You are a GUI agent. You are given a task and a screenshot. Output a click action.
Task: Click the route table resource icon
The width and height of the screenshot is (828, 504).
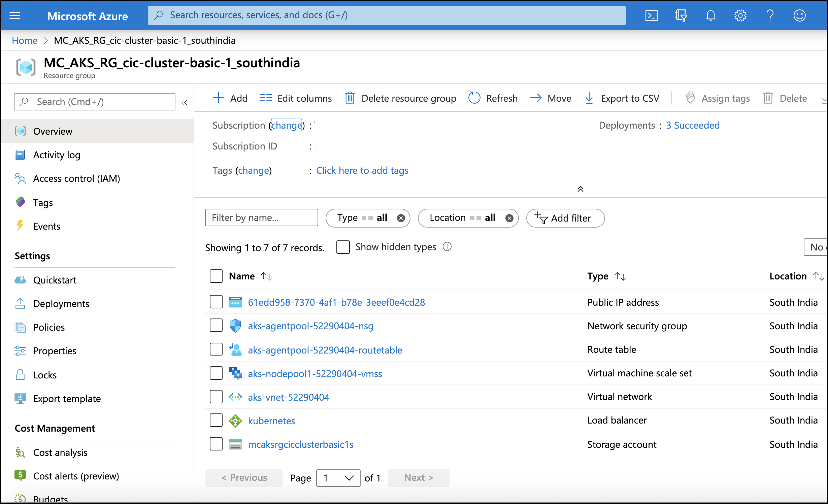coord(235,349)
